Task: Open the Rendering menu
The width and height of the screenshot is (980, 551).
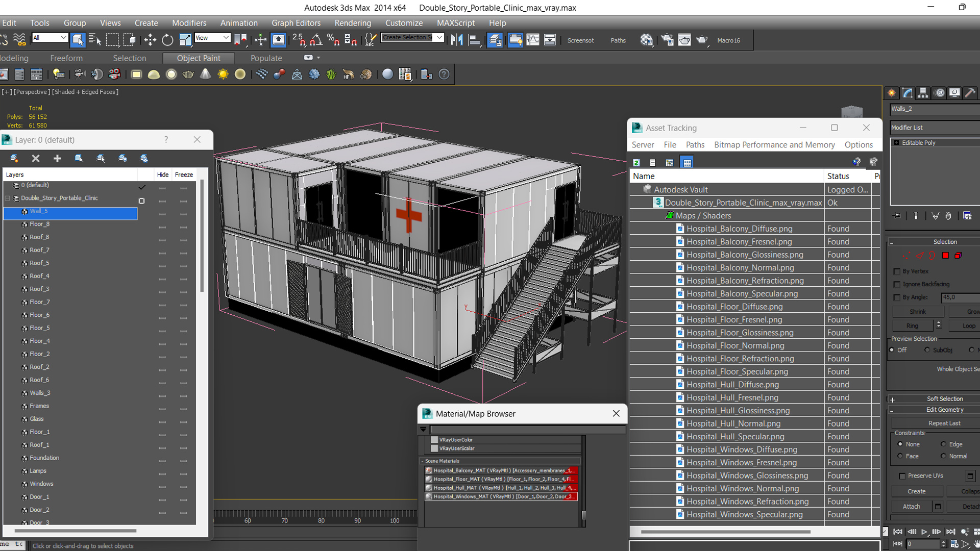Action: [x=353, y=23]
